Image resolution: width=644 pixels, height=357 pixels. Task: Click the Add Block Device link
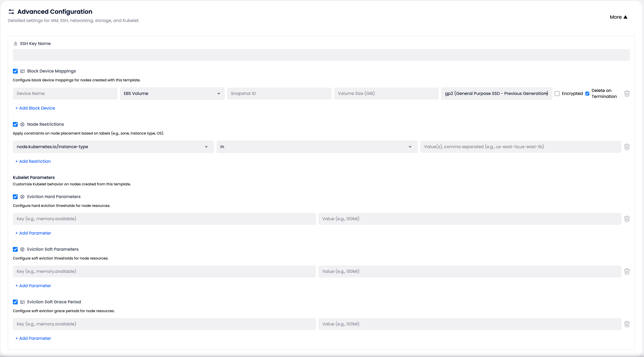point(35,108)
